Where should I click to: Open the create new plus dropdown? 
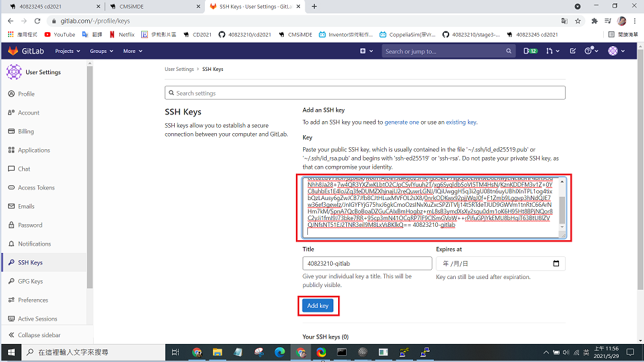pos(366,51)
